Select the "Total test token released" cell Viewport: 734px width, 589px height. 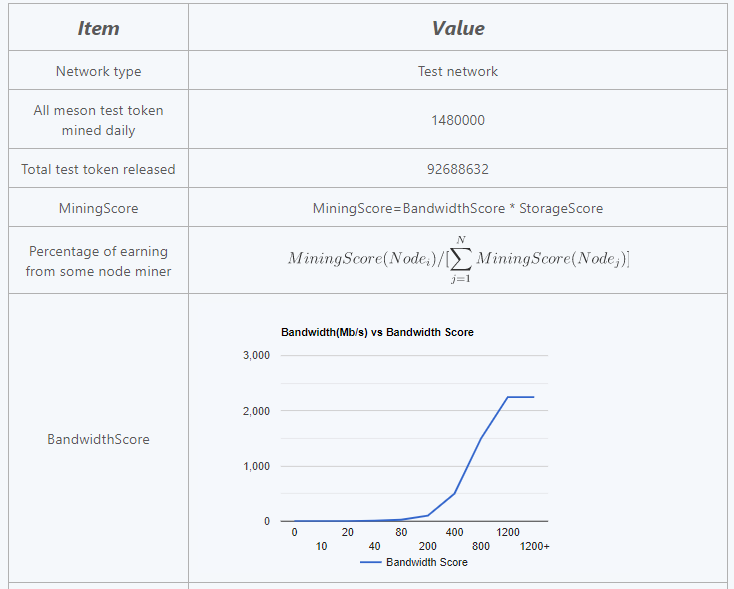coord(98,169)
